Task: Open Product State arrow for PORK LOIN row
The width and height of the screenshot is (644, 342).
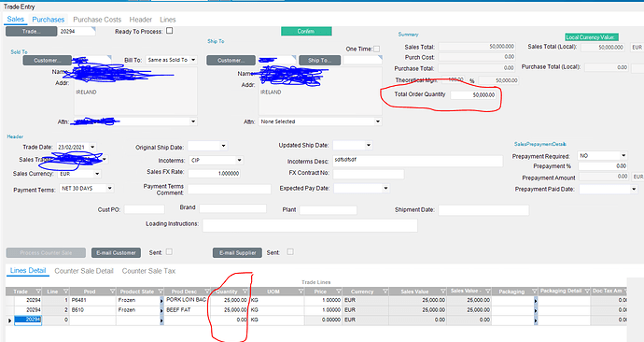Action: (161, 301)
